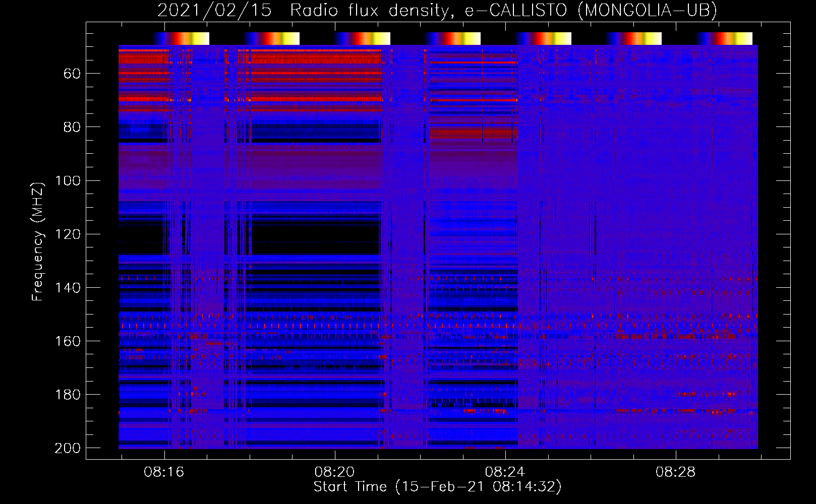Click the 140 MHz frequency tick label

pos(68,288)
